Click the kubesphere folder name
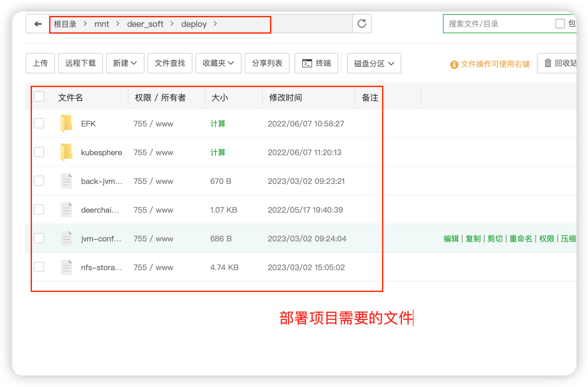This screenshot has width=588, height=387. coord(102,152)
